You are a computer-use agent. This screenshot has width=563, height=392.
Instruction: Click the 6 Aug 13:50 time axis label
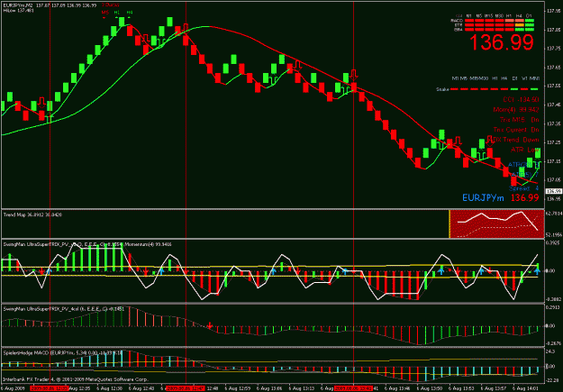pyautogui.click(x=429, y=388)
